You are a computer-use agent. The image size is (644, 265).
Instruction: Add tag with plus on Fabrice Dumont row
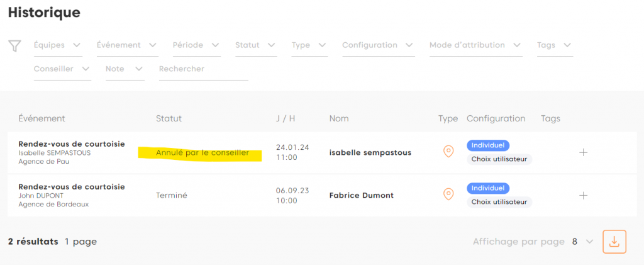point(583,195)
